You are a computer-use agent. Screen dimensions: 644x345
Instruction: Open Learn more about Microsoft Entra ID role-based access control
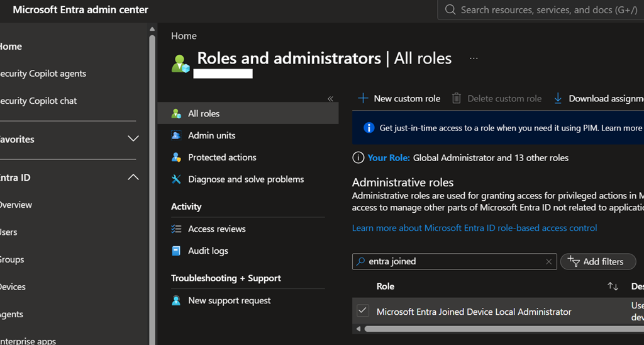474,228
